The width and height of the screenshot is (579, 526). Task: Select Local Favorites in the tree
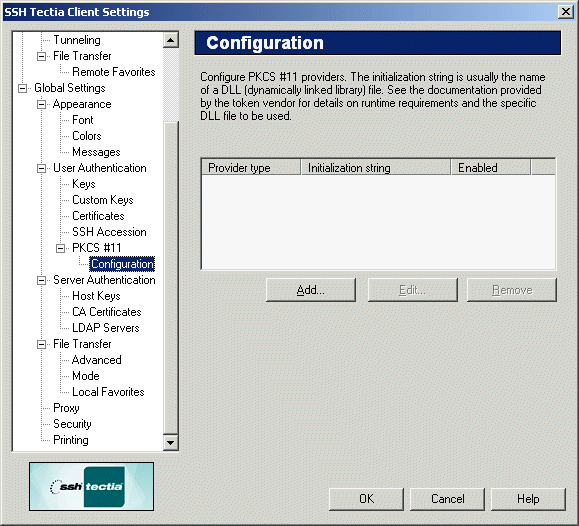point(108,392)
